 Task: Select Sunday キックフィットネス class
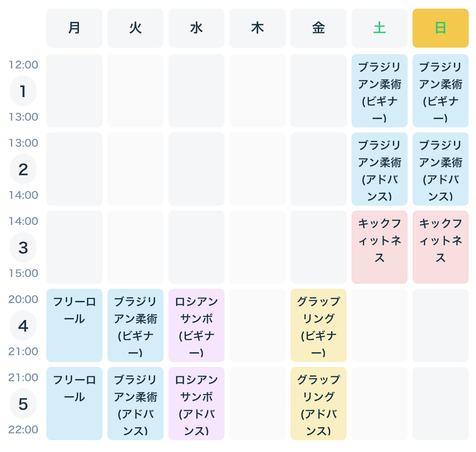click(440, 247)
